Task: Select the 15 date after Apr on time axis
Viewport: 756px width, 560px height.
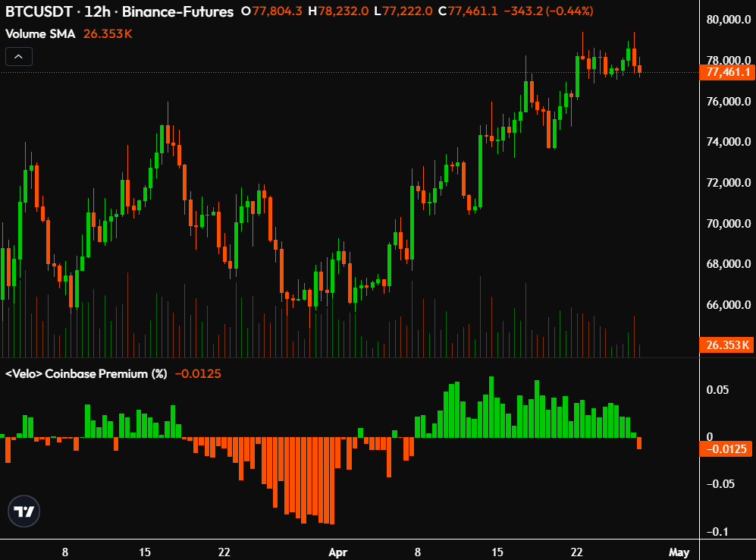Action: [497, 552]
